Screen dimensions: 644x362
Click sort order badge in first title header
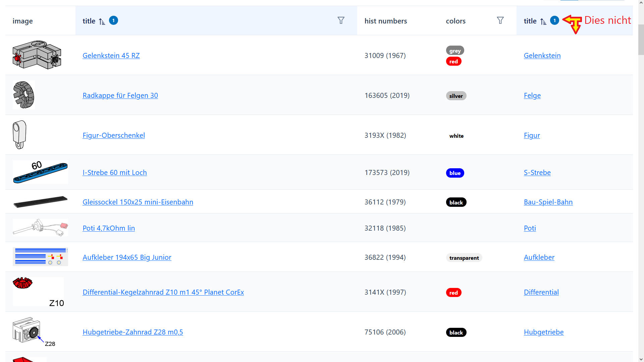[113, 20]
